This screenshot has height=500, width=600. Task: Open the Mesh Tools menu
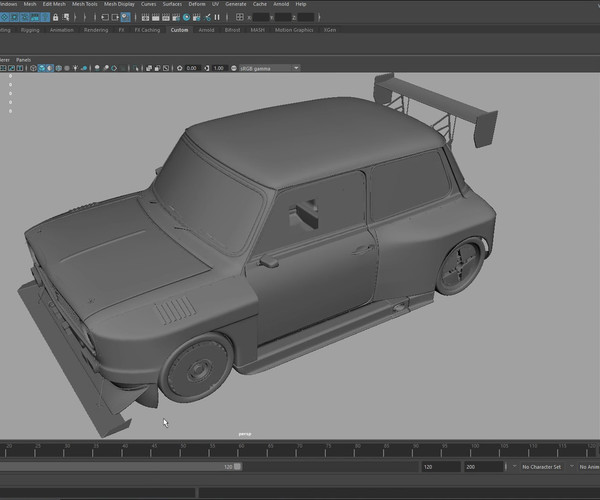point(85,4)
